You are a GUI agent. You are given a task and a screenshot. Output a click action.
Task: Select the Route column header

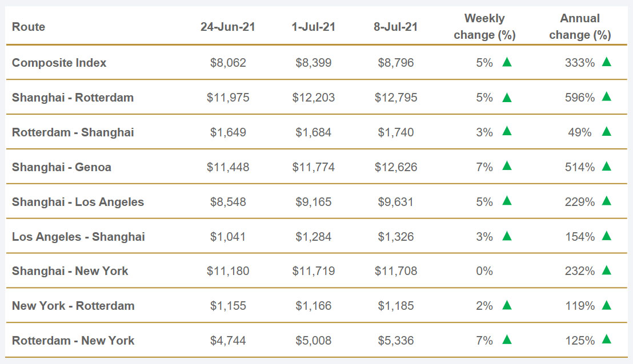29,27
